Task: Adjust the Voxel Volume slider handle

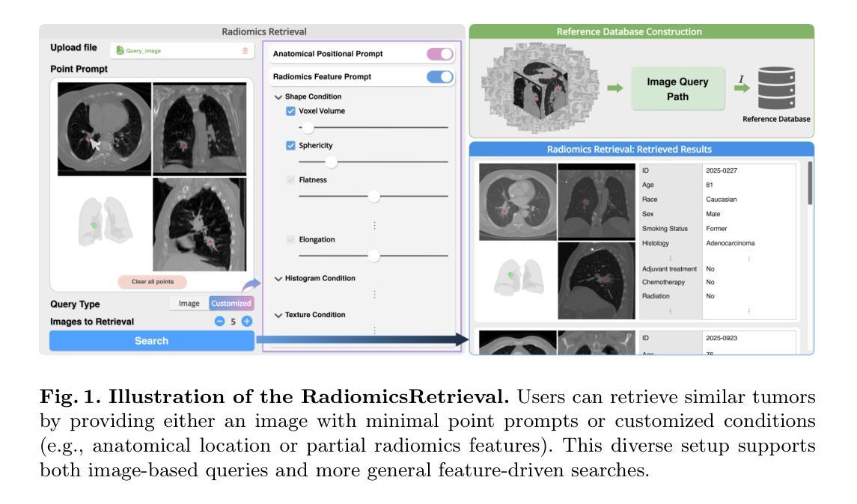Action: (x=308, y=127)
